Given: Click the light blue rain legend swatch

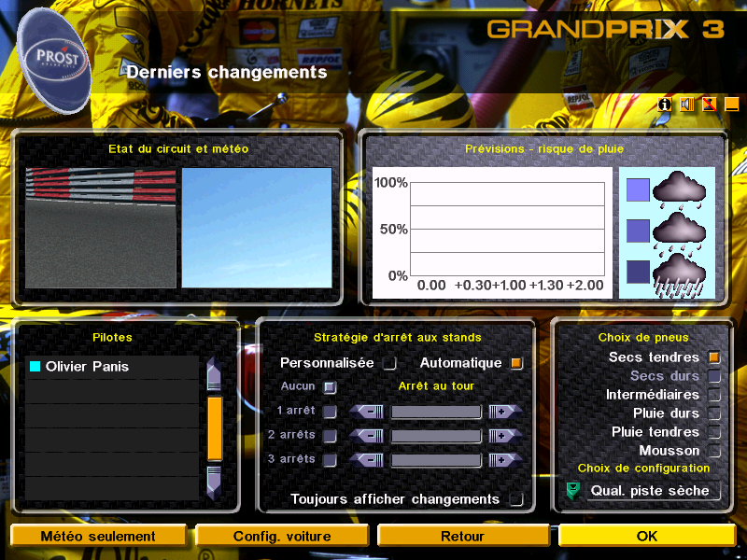Looking at the screenshot, I should point(638,190).
